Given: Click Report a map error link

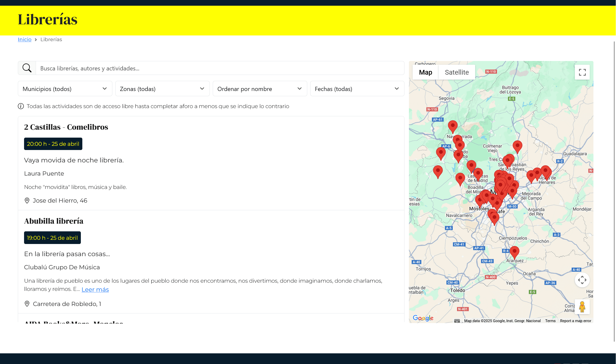Looking at the screenshot, I should point(575,321).
